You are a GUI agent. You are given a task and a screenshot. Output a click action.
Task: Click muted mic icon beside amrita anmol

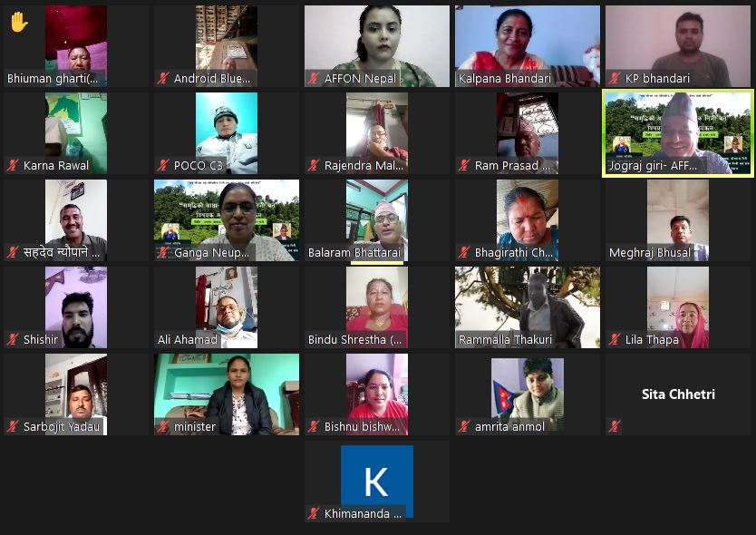[464, 426]
